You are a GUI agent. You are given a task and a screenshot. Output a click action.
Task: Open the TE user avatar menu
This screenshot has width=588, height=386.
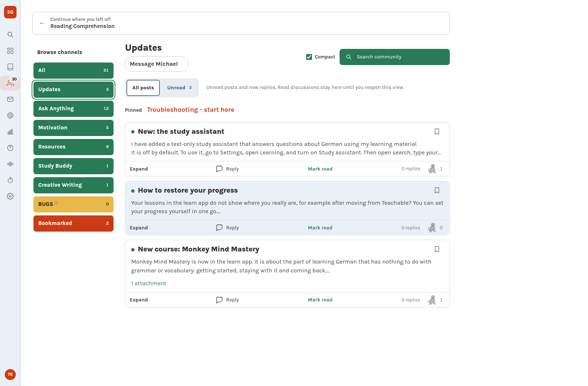pos(10,375)
